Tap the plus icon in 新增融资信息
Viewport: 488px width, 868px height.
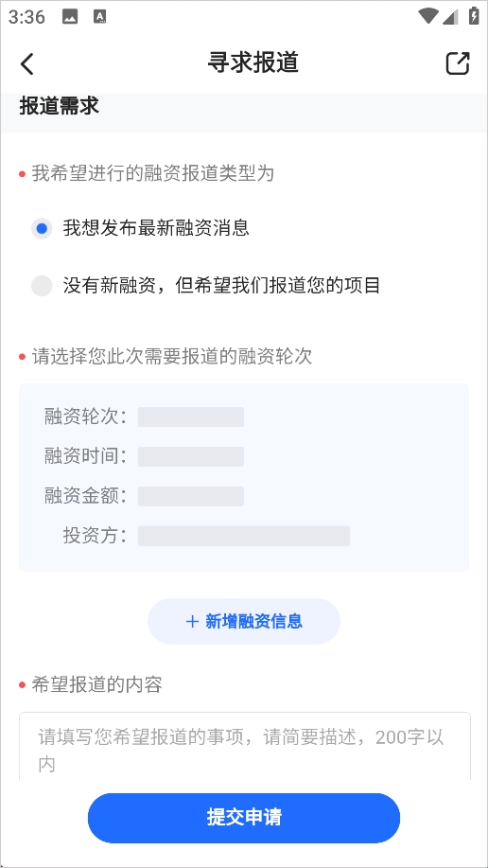click(193, 622)
